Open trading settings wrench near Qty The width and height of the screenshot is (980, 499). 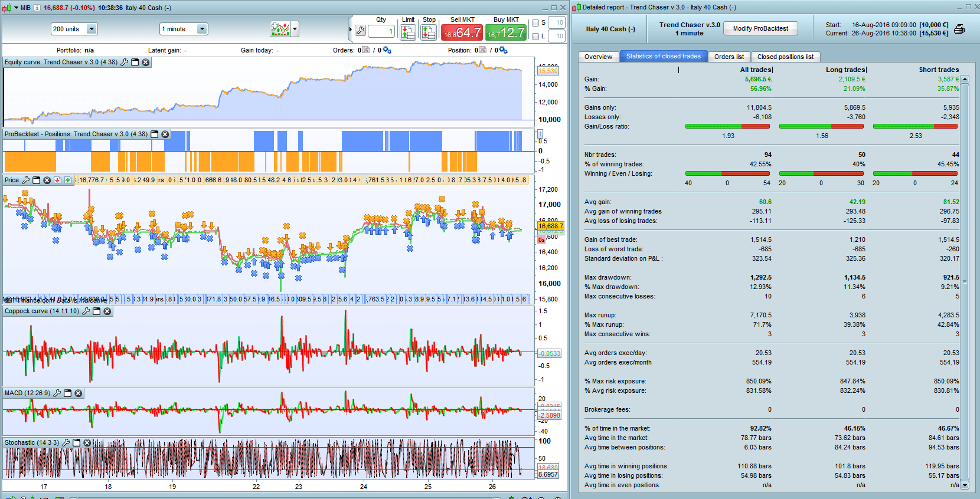pyautogui.click(x=360, y=31)
